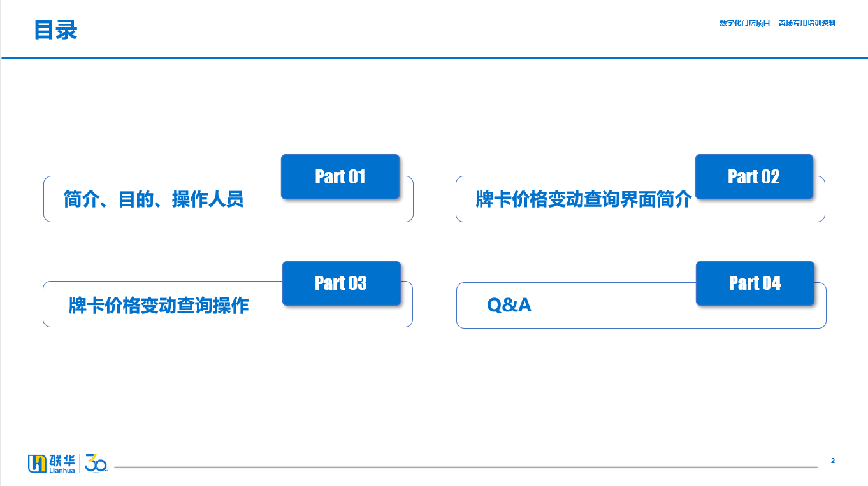The width and height of the screenshot is (868, 486).
Task: Click the 目录 slide title
Action: 55,30
